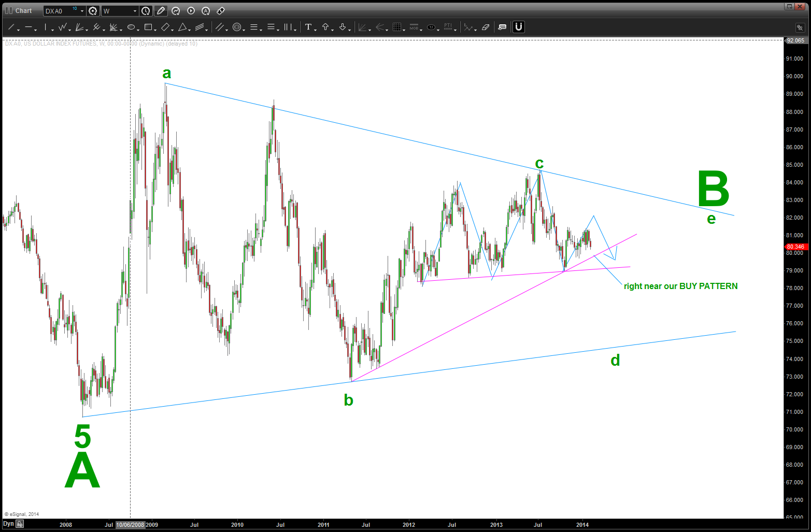Toggle the time axis scale lock

20,524
